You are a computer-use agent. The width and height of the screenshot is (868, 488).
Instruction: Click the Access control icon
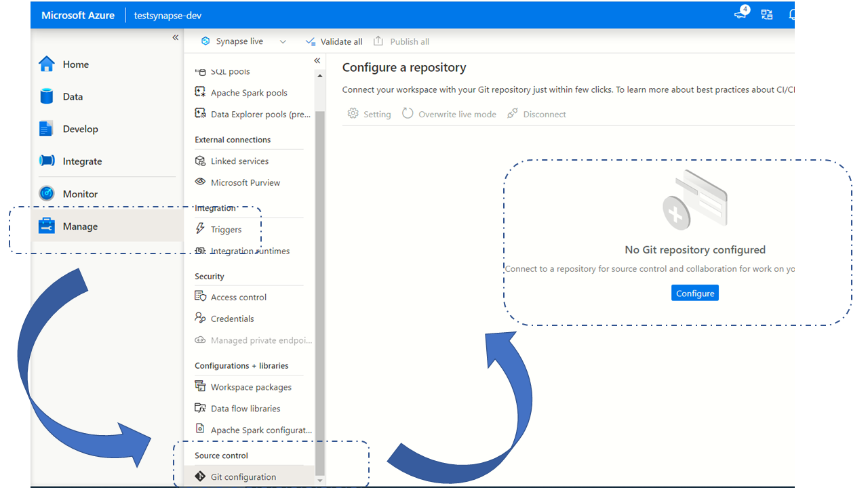tap(200, 296)
